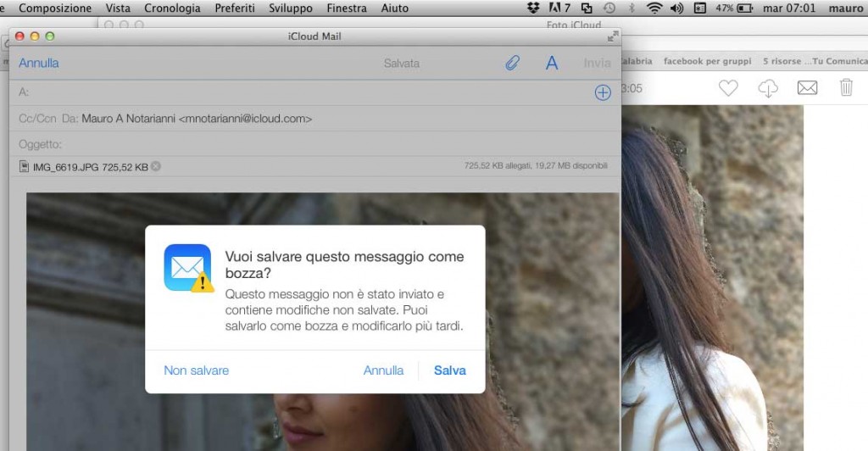Click the Time Machine menu bar icon

pyautogui.click(x=609, y=8)
